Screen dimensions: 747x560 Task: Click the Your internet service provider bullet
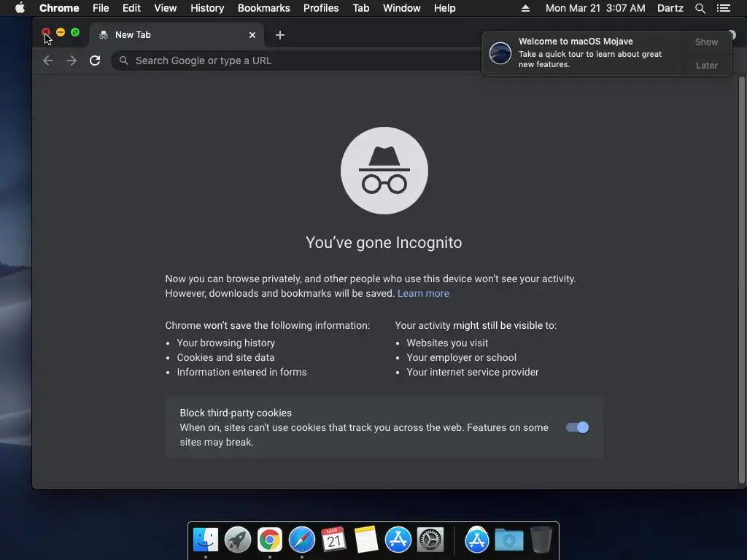tap(473, 373)
